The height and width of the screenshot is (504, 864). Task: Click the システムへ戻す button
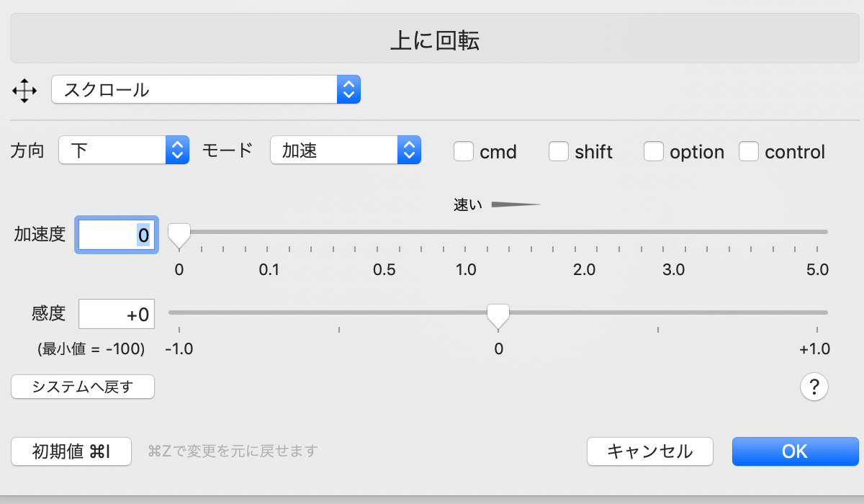pyautogui.click(x=83, y=387)
